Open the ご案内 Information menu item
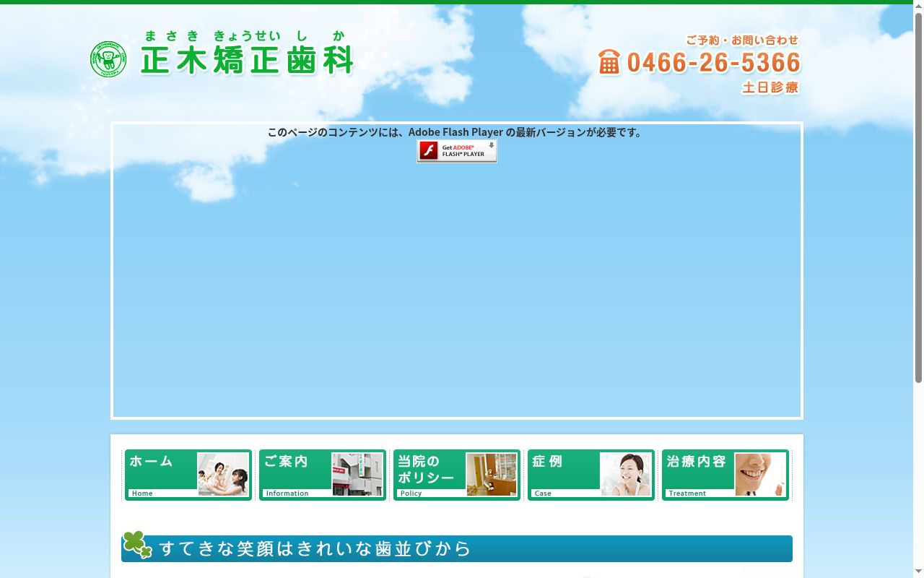This screenshot has height=578, width=924. (323, 475)
